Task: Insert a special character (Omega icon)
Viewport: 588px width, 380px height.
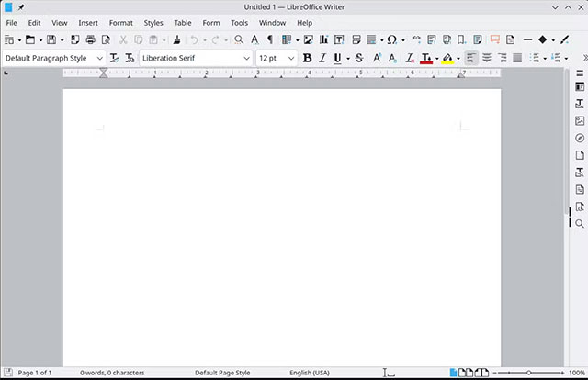Action: tap(392, 39)
